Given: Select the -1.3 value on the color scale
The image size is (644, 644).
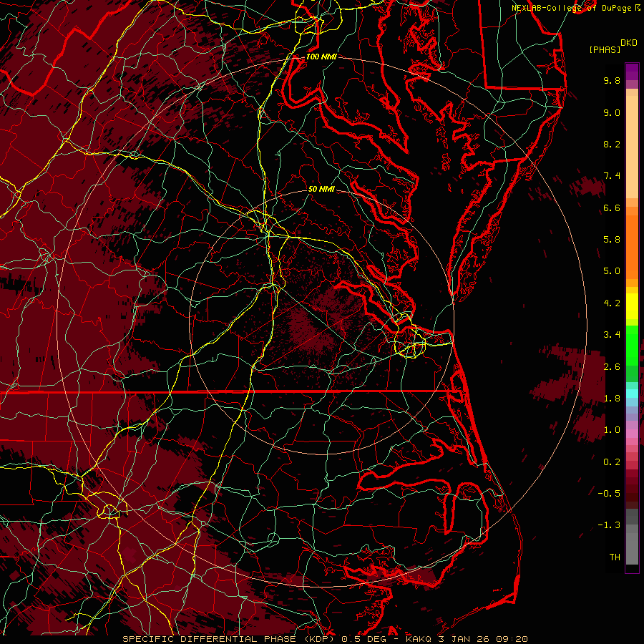Looking at the screenshot, I should point(609,525).
